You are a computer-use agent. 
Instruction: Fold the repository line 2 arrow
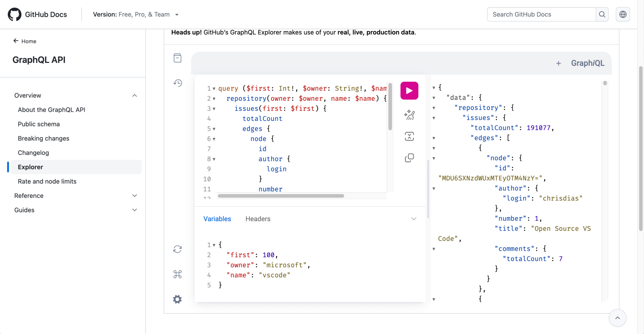point(214,99)
